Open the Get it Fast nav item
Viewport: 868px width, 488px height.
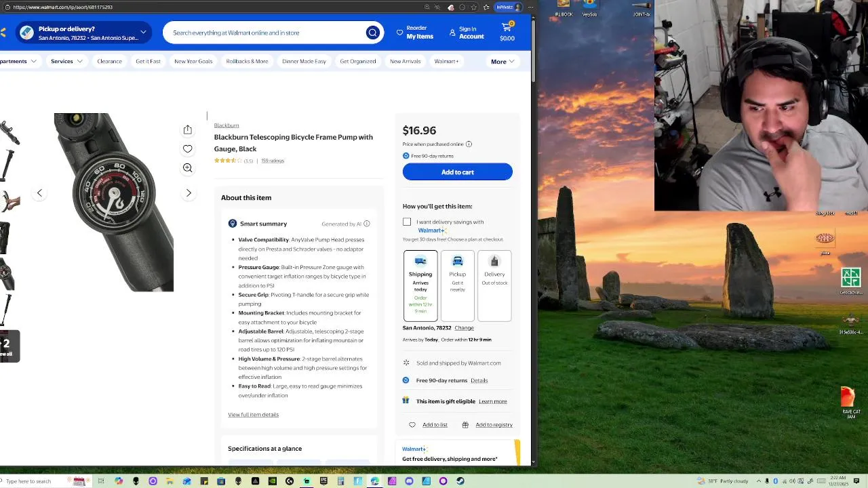coord(148,61)
